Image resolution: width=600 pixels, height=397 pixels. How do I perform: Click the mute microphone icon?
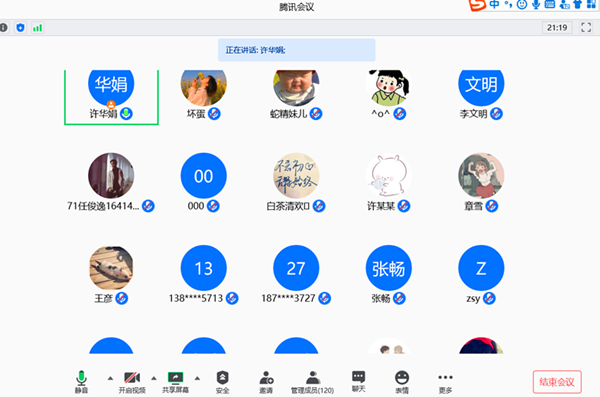(81, 378)
